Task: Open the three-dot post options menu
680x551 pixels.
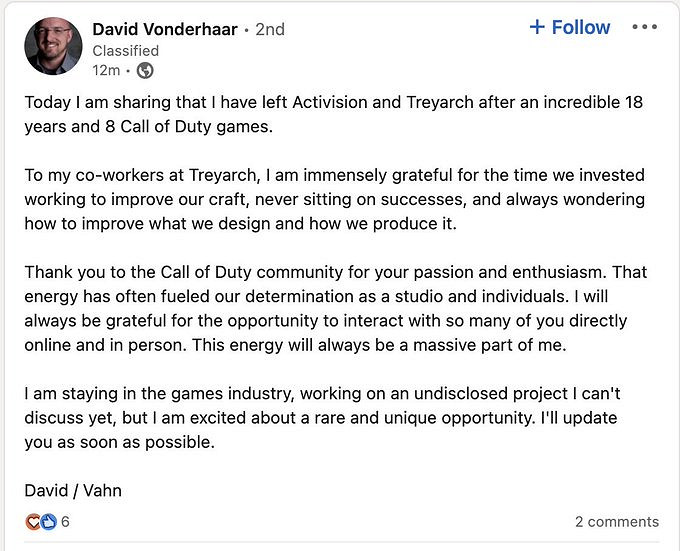Action: coord(645,28)
